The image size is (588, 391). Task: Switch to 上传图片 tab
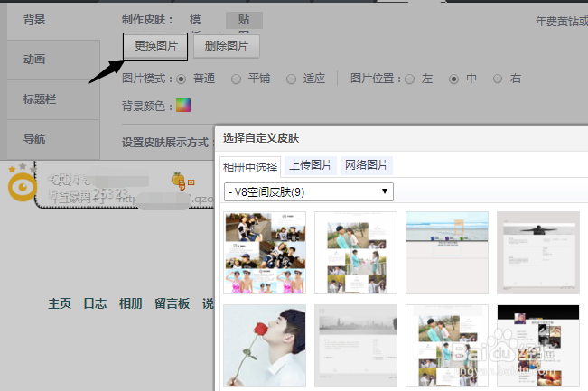coord(311,165)
